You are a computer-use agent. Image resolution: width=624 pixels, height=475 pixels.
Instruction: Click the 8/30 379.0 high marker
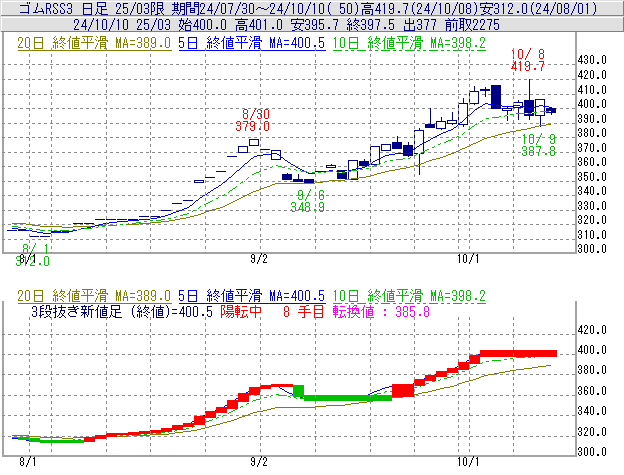pos(252,120)
